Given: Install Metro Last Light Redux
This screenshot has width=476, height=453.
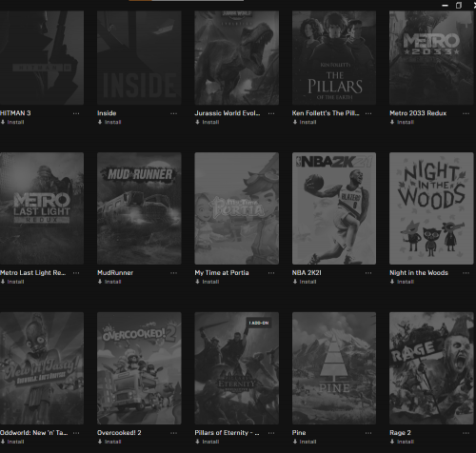Looking at the screenshot, I should tap(12, 282).
